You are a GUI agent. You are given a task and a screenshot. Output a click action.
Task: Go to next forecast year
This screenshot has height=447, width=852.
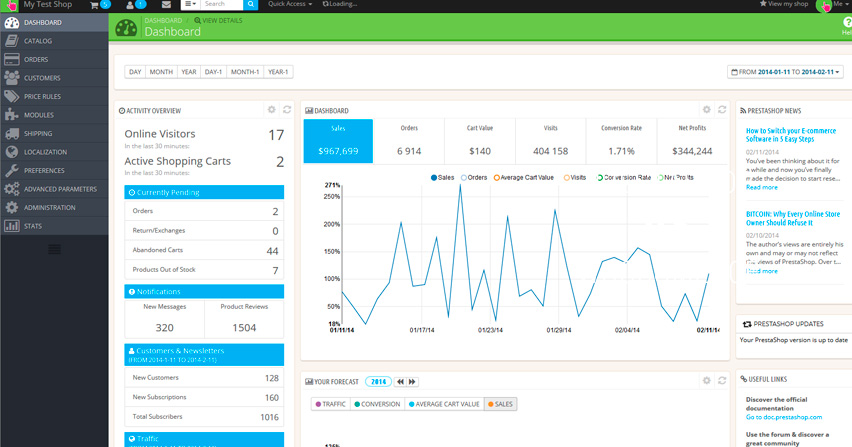pos(412,382)
